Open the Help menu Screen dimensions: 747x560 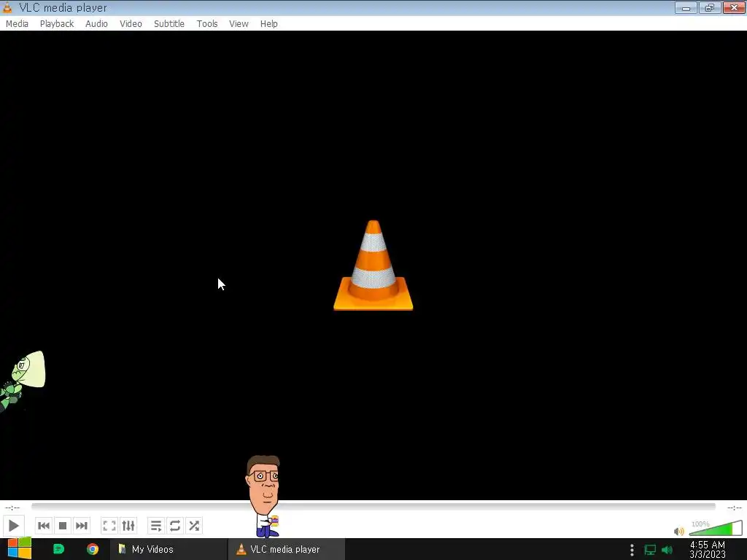click(268, 24)
